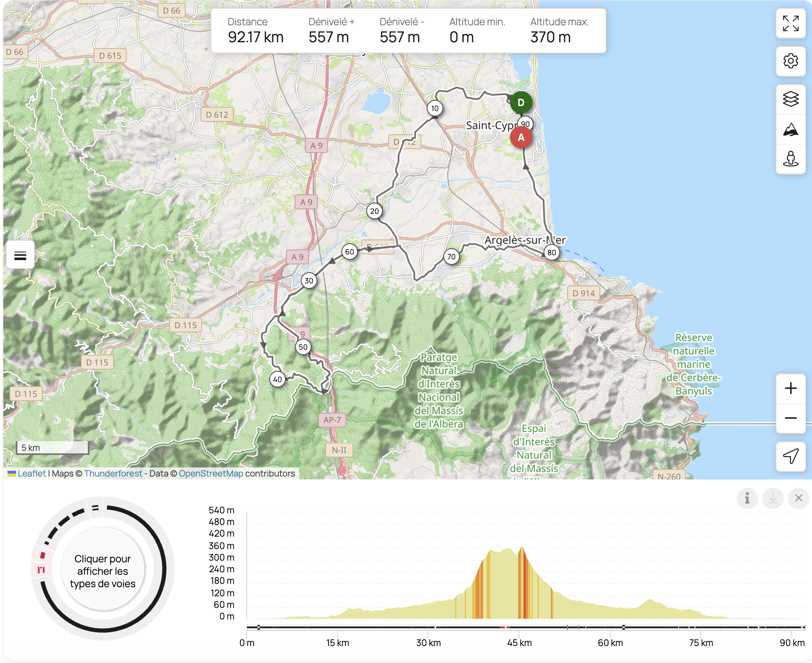Zoom out on the map
812x663 pixels.
click(x=790, y=418)
